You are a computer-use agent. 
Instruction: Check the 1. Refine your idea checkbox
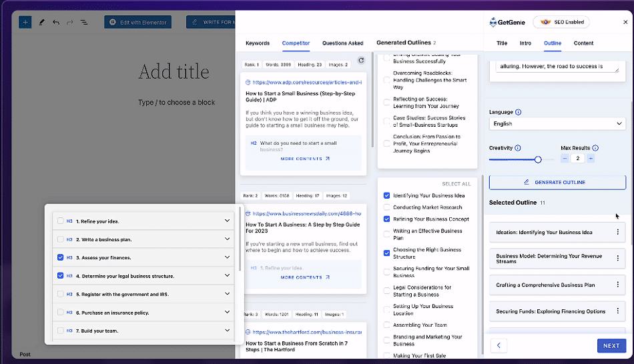[60, 221]
